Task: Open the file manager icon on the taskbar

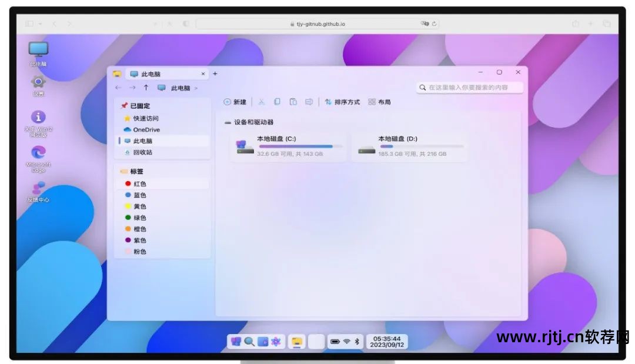Action: [x=298, y=341]
